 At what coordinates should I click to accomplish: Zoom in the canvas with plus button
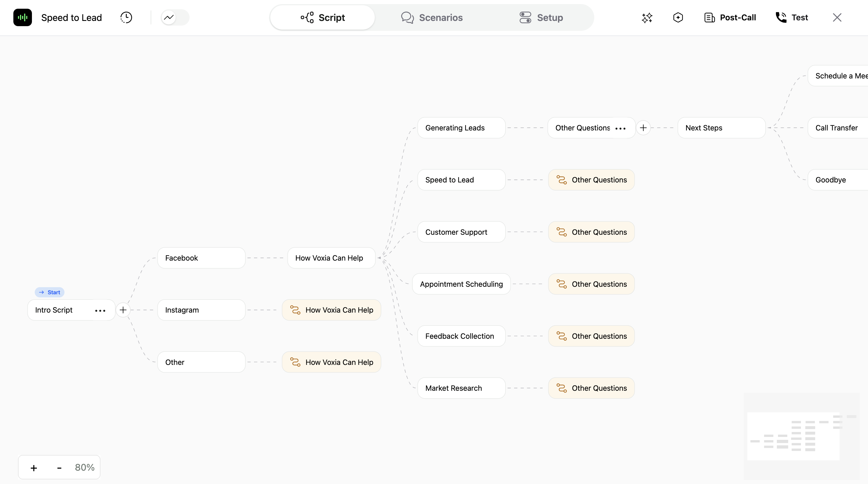tap(34, 468)
